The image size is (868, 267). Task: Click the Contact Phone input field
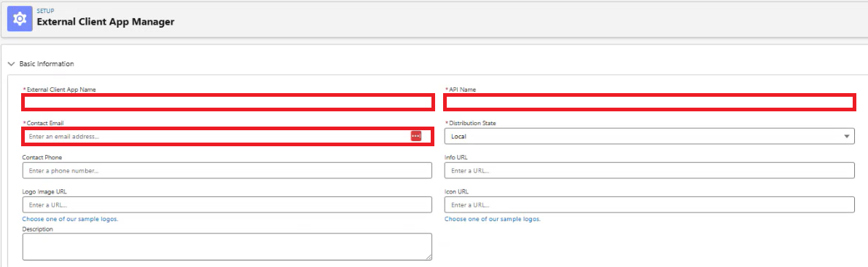pyautogui.click(x=227, y=170)
